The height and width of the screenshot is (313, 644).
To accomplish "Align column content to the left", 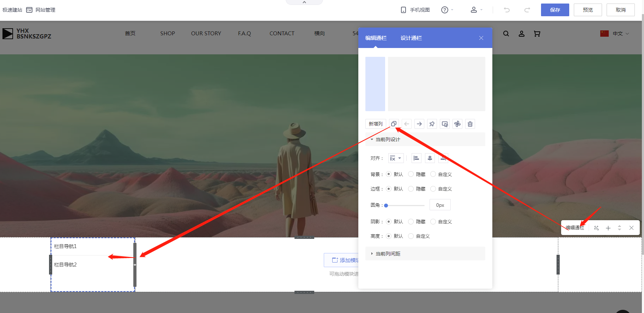I will pyautogui.click(x=416, y=158).
